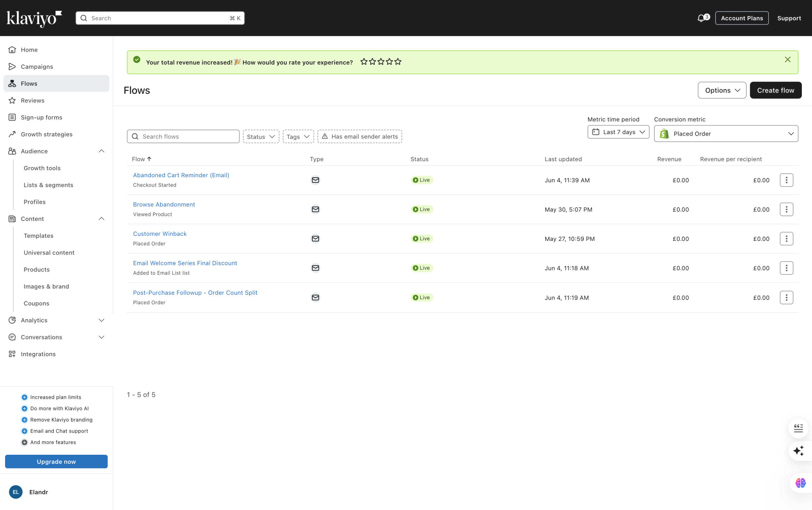Open the Status filter dropdown
The image size is (812, 510).
pos(261,137)
